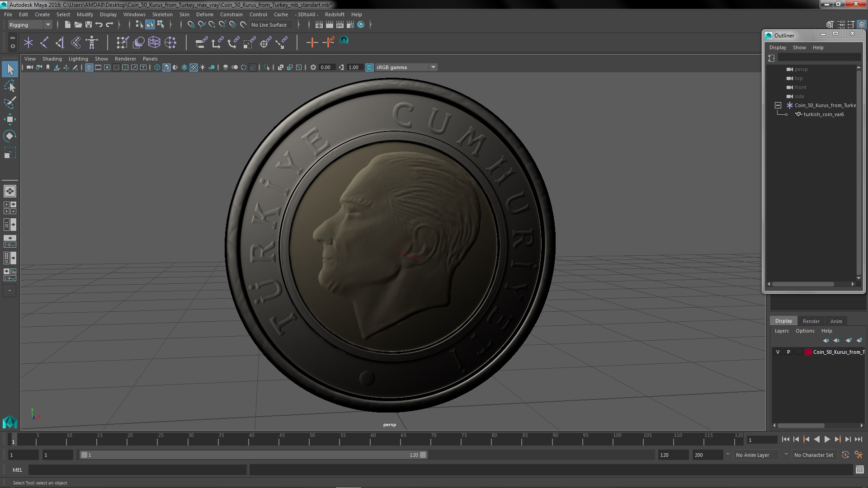The height and width of the screenshot is (488, 868).
Task: Select turkish_coin_var6 in the Outliner
Action: [823, 114]
